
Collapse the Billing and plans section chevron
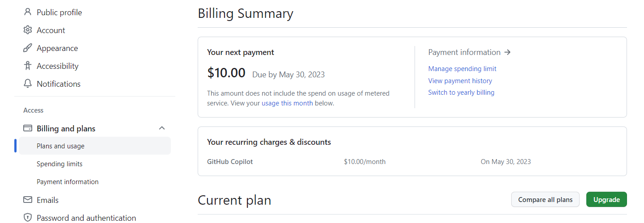[162, 128]
